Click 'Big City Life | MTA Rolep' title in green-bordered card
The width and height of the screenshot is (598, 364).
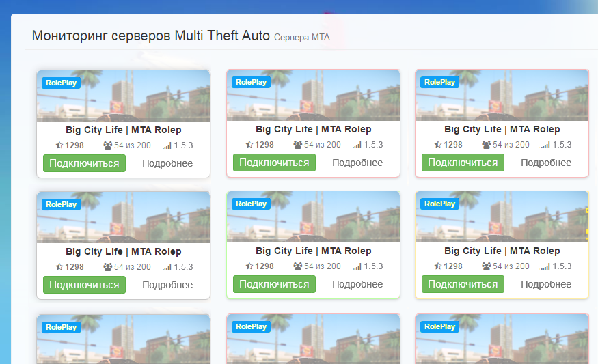(x=313, y=251)
